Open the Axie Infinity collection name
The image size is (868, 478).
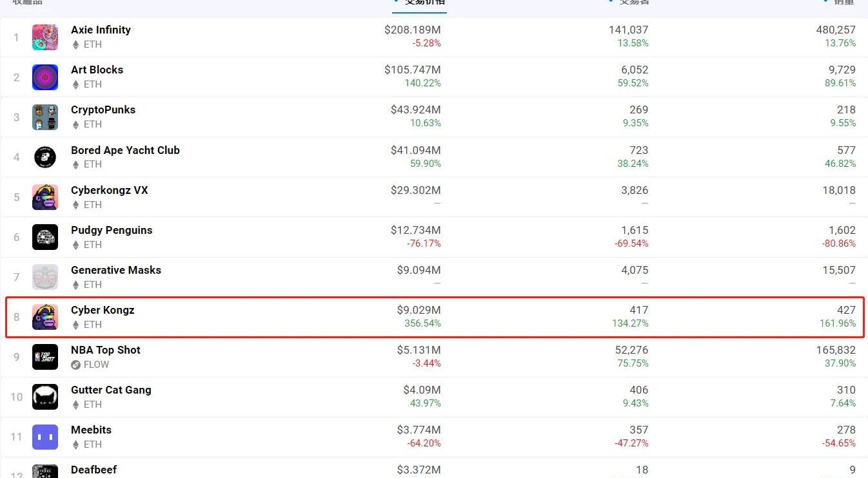(x=101, y=30)
